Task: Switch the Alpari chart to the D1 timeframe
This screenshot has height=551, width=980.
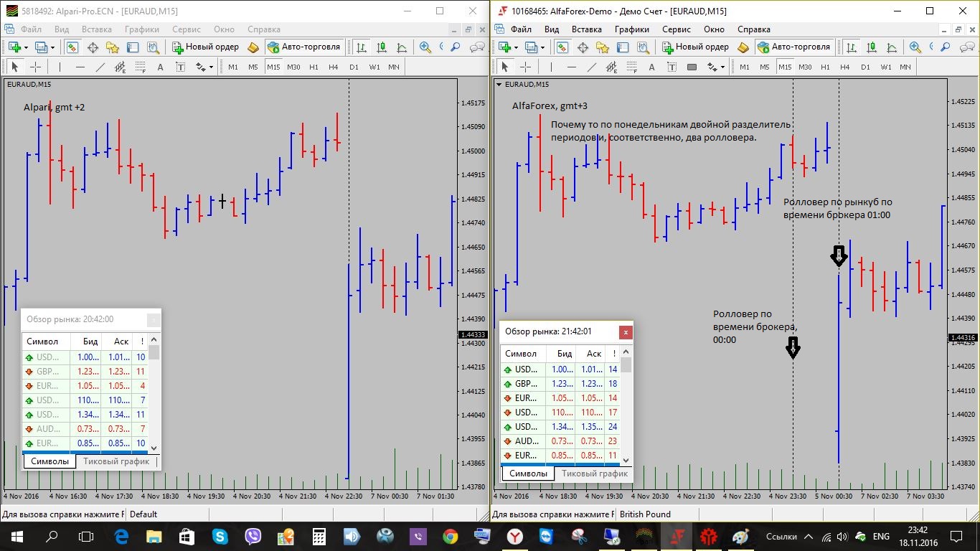Action: coord(354,67)
